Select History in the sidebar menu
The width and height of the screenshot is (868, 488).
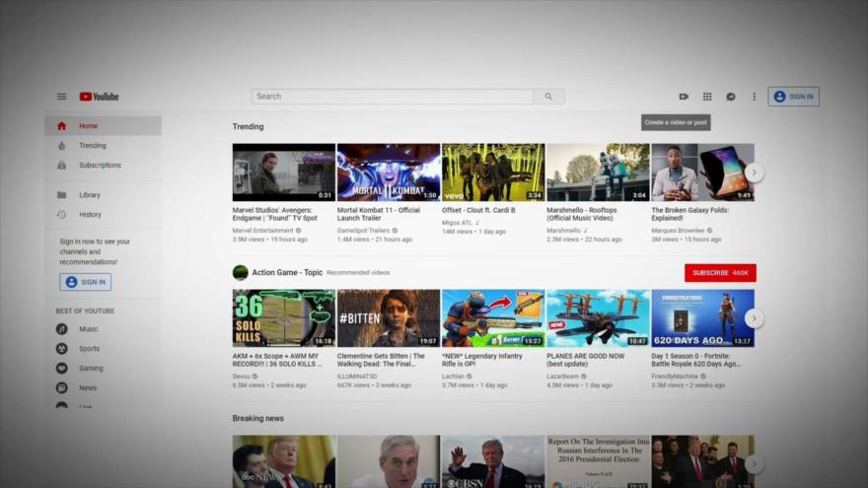click(103, 215)
